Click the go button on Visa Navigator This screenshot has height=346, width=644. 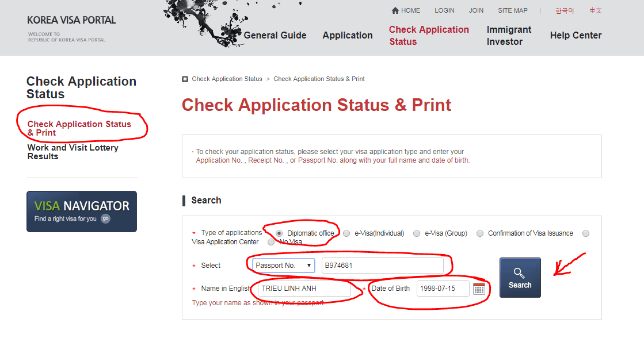105,218
